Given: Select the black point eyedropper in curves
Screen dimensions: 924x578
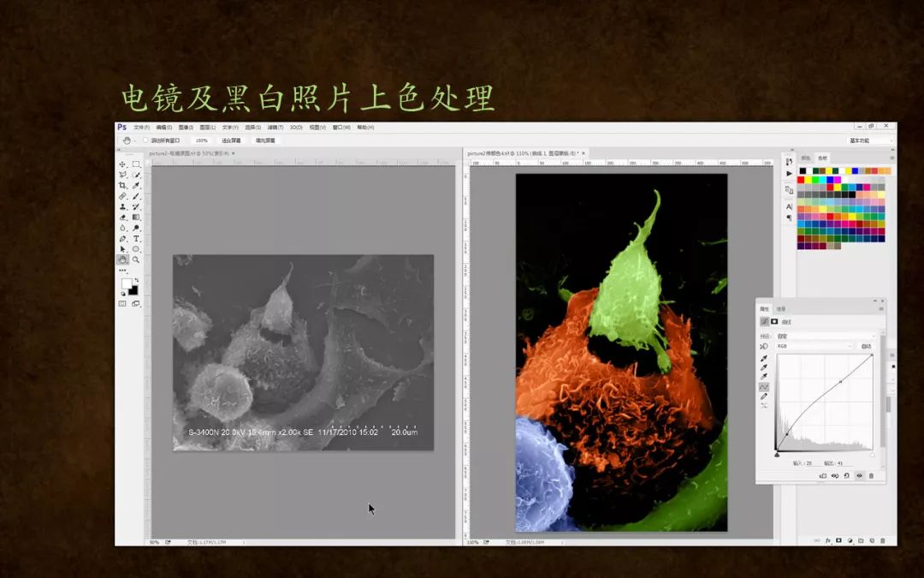Looking at the screenshot, I should click(x=764, y=357).
